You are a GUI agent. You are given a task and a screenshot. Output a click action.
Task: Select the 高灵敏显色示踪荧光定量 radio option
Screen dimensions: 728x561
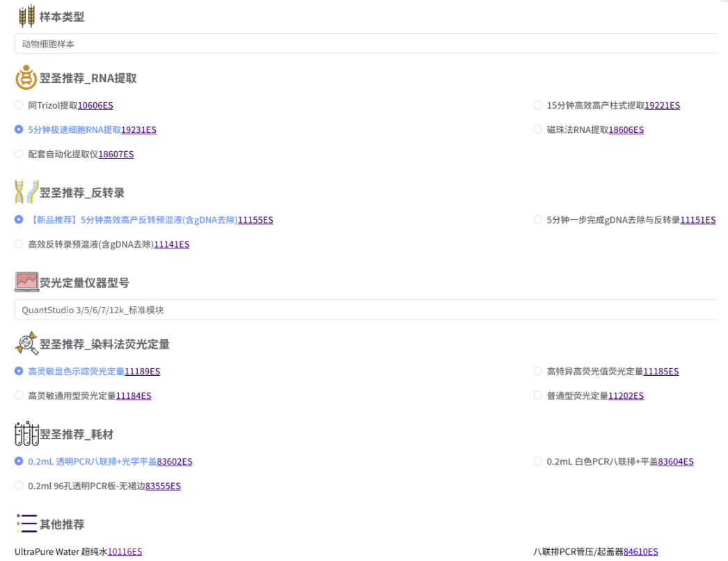[x=19, y=370]
